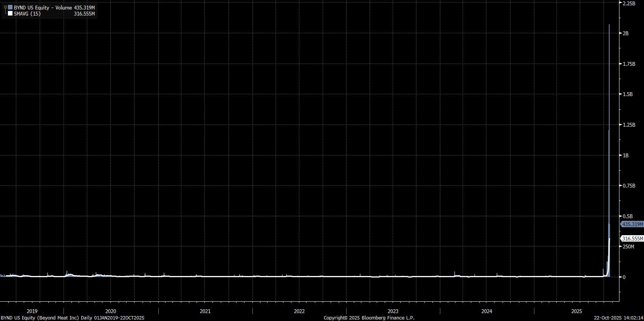The width and height of the screenshot is (644, 321).
Task: Click the 0.5B y-axis tick label
Action: 627,216
